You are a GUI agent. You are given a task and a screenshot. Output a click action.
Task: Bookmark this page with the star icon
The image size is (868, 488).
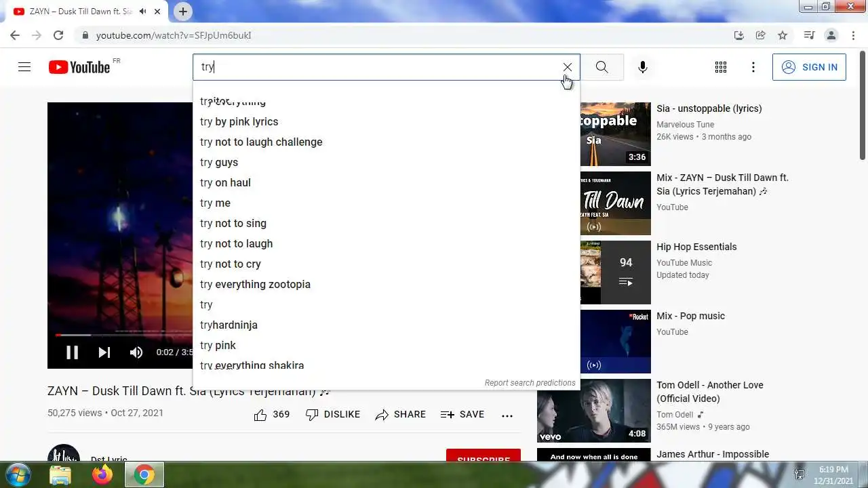783,35
